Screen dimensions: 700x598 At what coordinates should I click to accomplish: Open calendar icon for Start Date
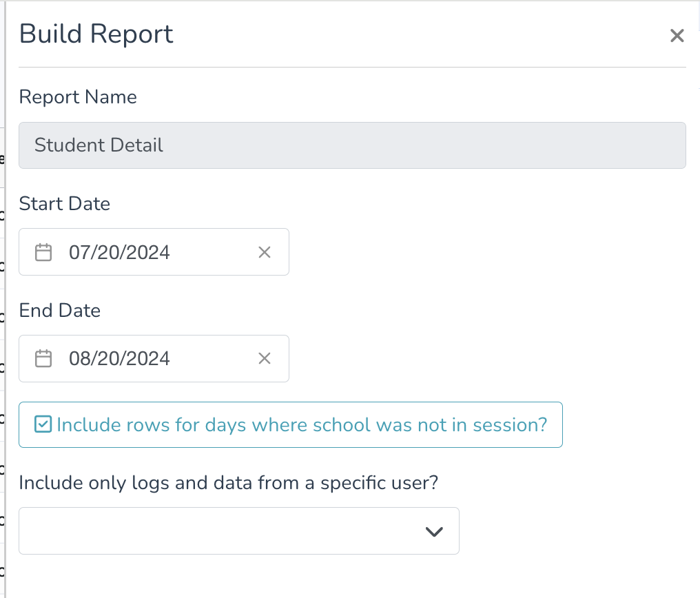coord(43,252)
